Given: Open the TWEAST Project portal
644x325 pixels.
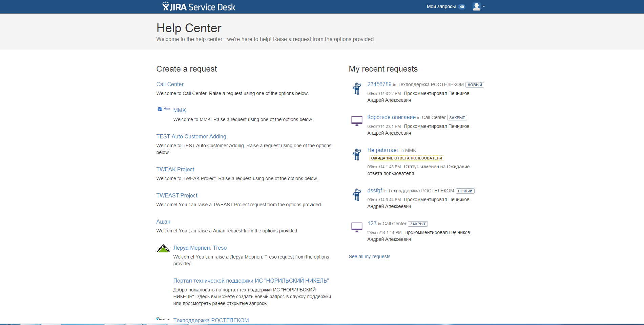Looking at the screenshot, I should 177,195.
